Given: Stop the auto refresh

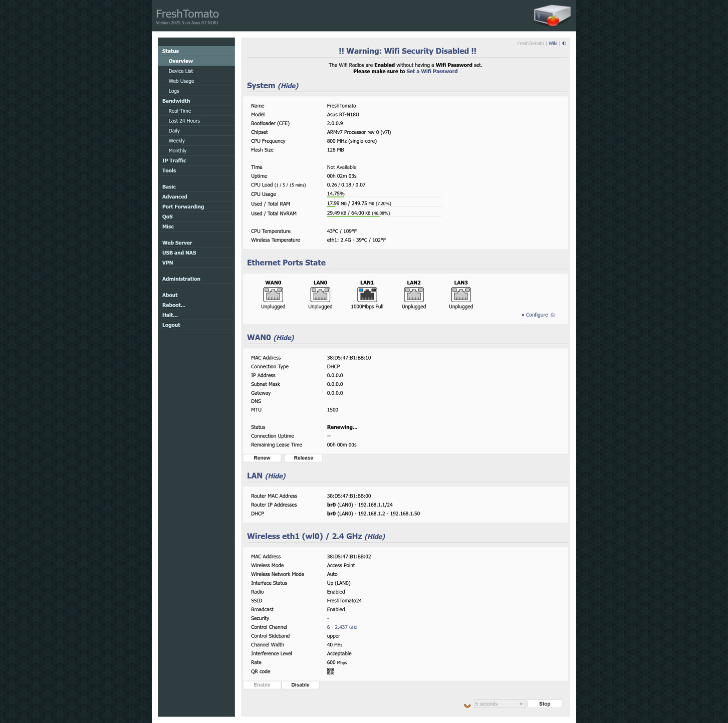Looking at the screenshot, I should tap(545, 704).
